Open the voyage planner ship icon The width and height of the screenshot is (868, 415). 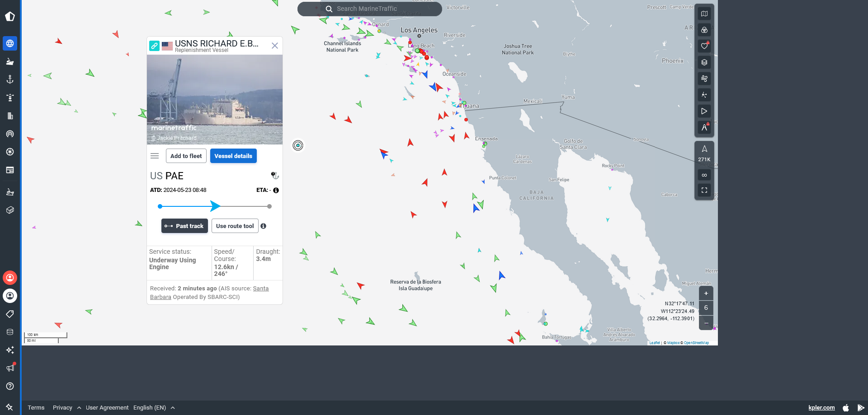click(x=10, y=192)
